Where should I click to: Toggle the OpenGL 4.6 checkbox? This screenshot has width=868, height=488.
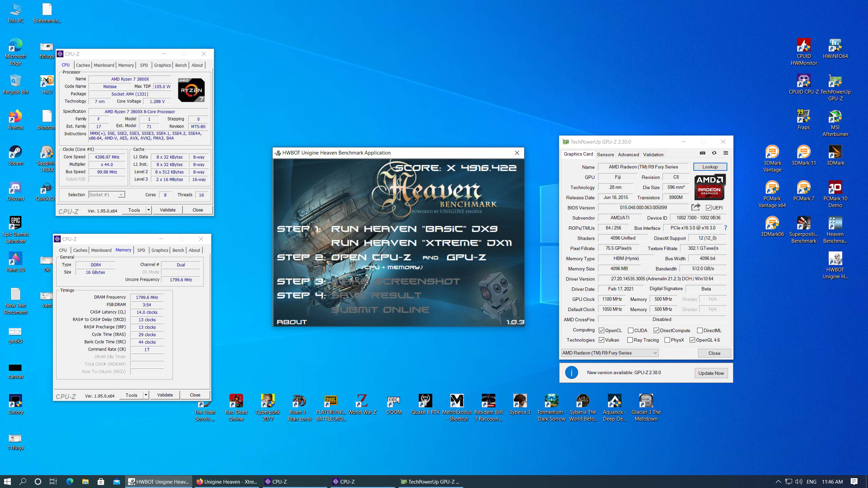tap(692, 340)
